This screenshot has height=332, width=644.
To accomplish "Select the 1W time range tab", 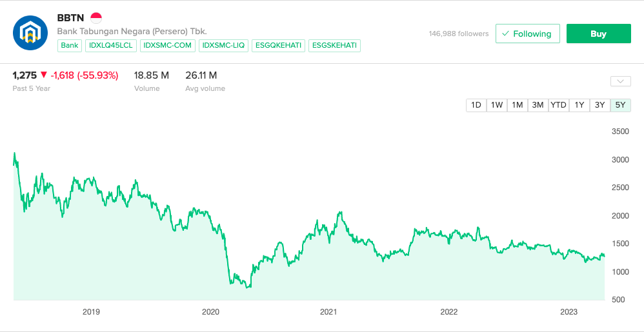I will [x=497, y=105].
